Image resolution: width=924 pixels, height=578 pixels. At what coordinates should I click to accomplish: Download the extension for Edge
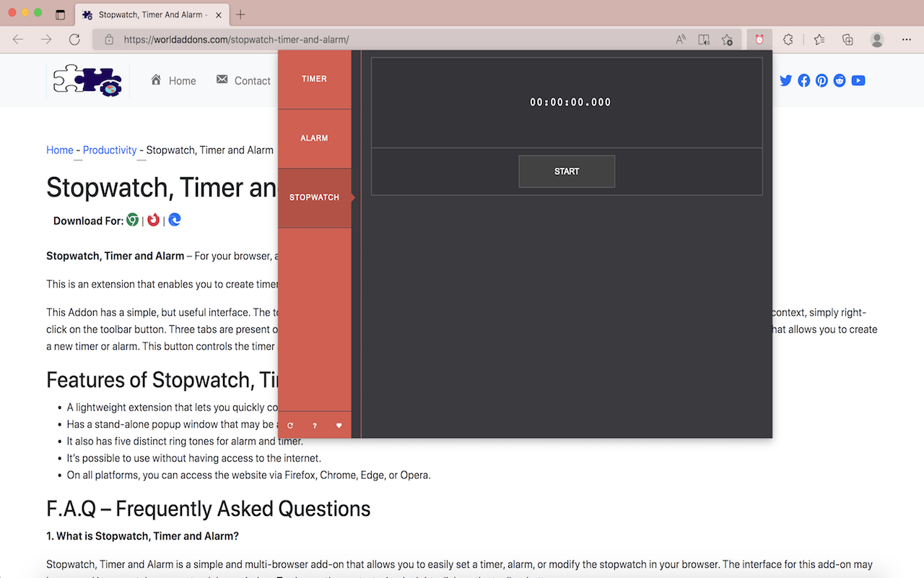[174, 220]
